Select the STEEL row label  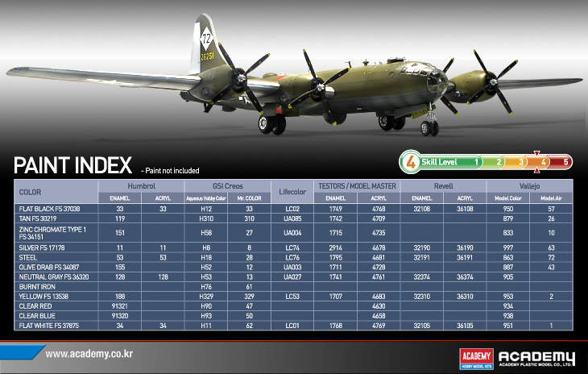tap(28, 257)
